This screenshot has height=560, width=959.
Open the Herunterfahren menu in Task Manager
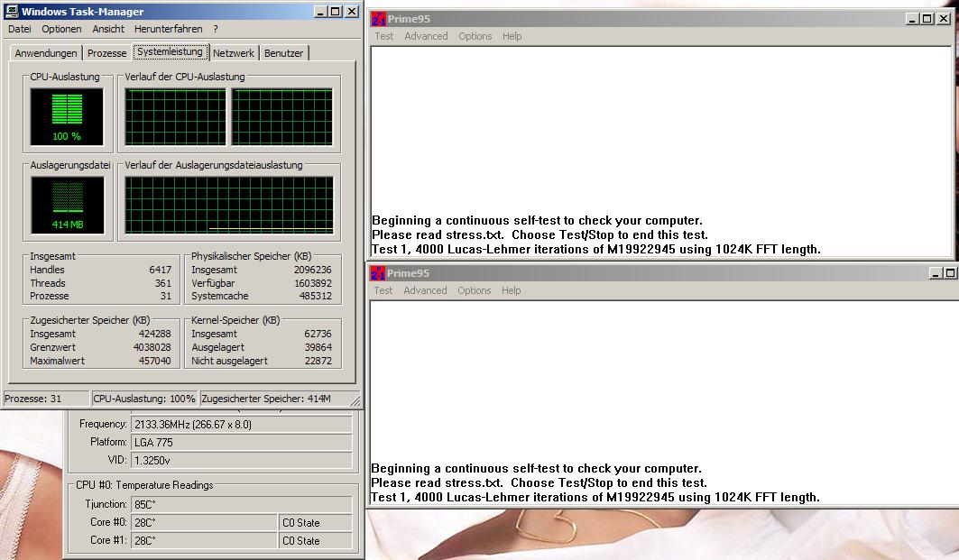coord(168,29)
